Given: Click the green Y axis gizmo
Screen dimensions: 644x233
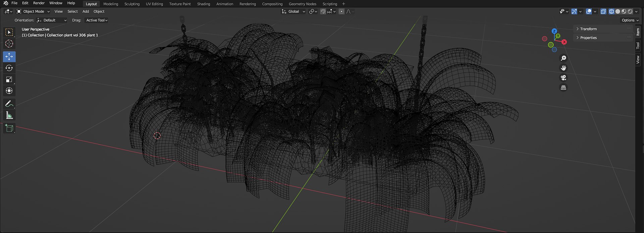Looking at the screenshot, I should point(557,36).
